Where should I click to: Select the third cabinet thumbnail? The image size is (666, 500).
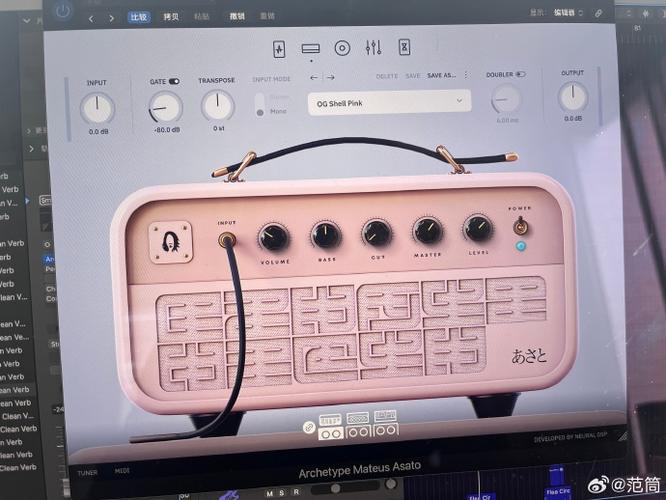tap(386, 429)
